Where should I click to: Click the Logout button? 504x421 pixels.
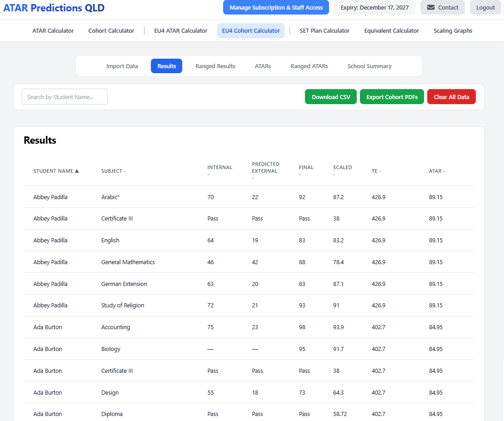485,7
